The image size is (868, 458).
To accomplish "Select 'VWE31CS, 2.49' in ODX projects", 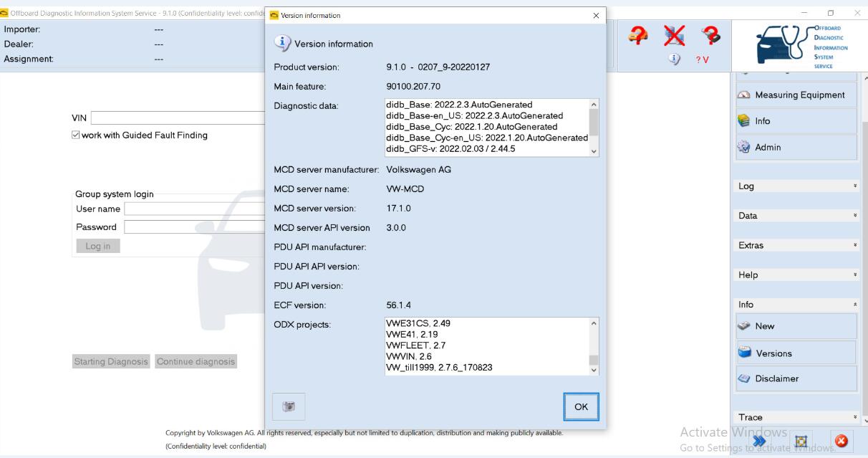I will 418,323.
